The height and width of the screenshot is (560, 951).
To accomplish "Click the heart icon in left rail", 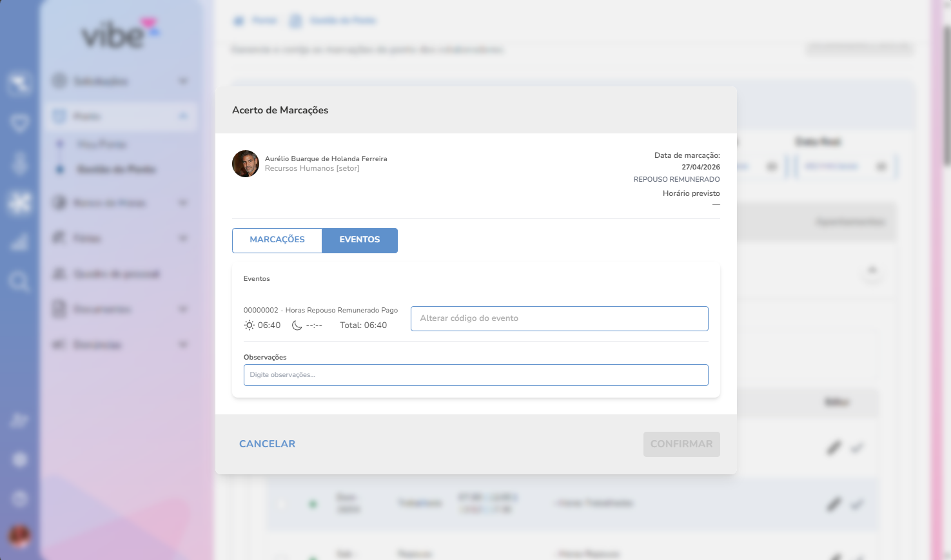I will pyautogui.click(x=19, y=122).
